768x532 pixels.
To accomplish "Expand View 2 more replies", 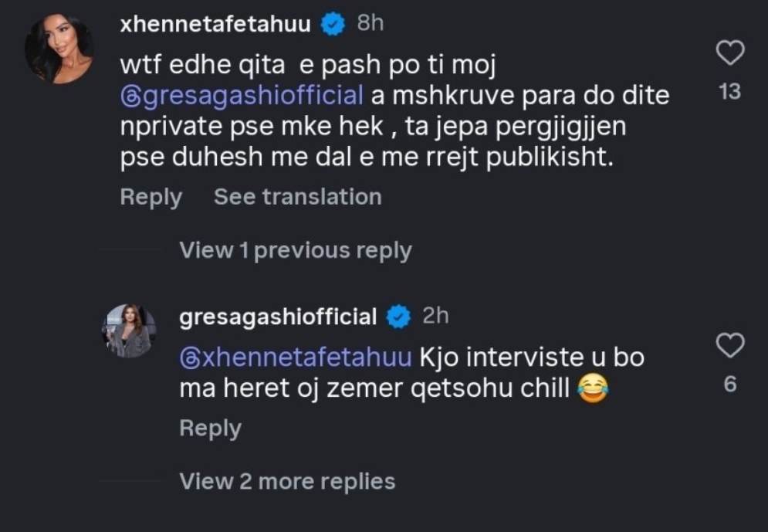I will (x=287, y=481).
